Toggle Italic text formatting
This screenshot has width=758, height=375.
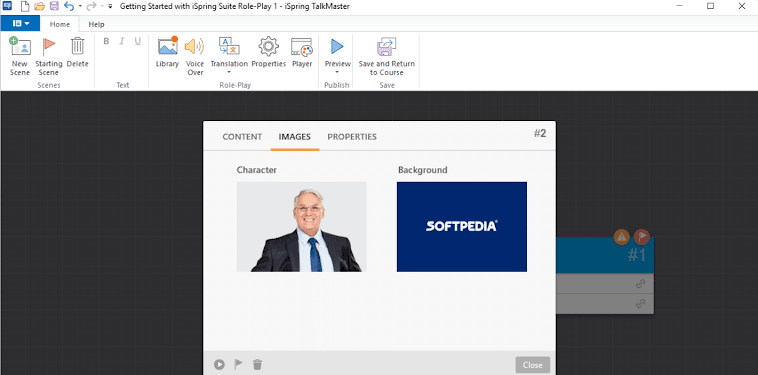[x=122, y=42]
